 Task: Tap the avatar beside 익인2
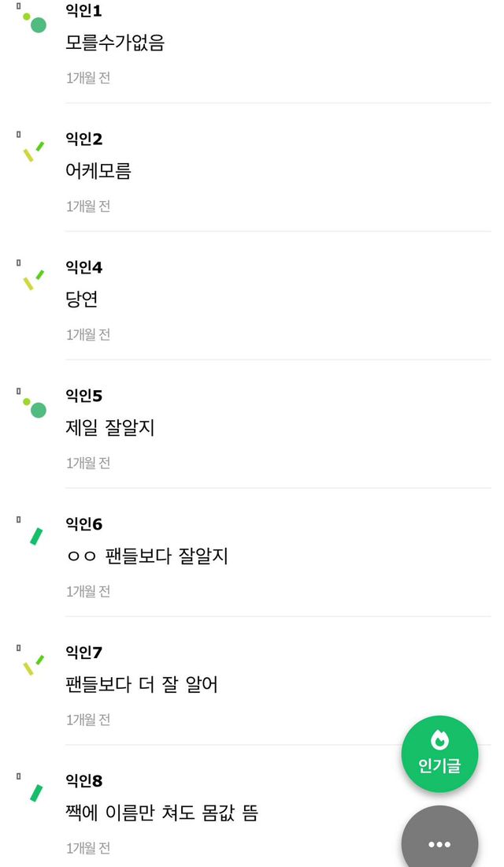33,151
